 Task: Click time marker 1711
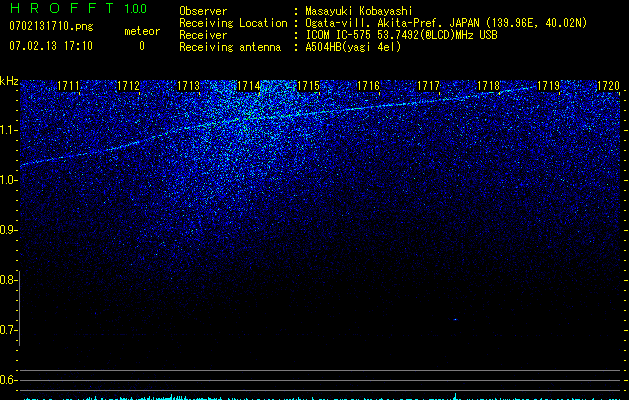(x=69, y=86)
